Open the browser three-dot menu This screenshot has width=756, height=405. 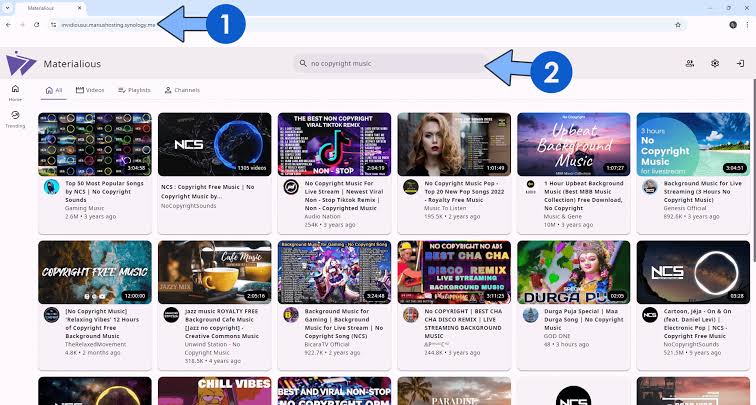747,25
